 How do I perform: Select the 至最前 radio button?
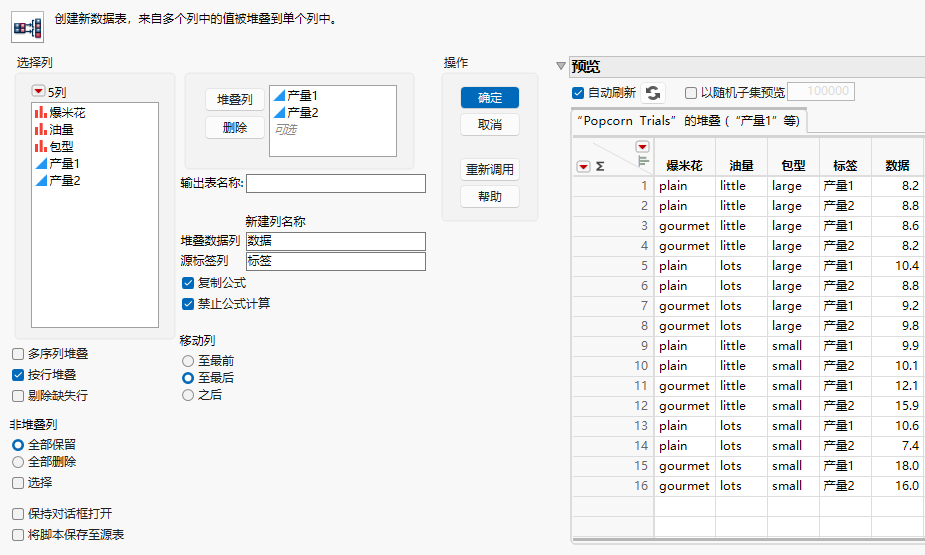pyautogui.click(x=188, y=361)
